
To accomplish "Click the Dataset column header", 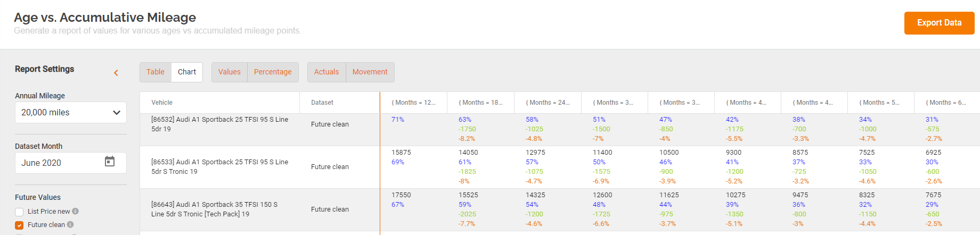I will point(322,103).
